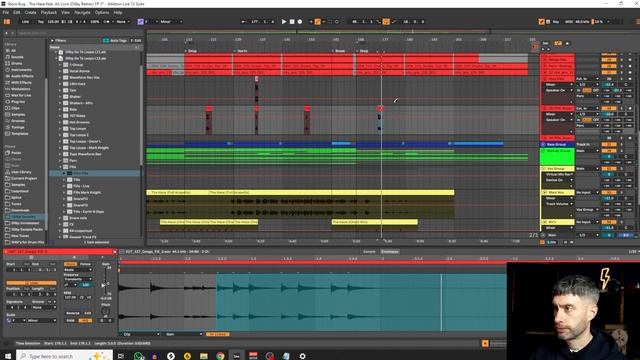Click the Stop transport button
The height and width of the screenshot is (360, 640).
pyautogui.click(x=292, y=22)
